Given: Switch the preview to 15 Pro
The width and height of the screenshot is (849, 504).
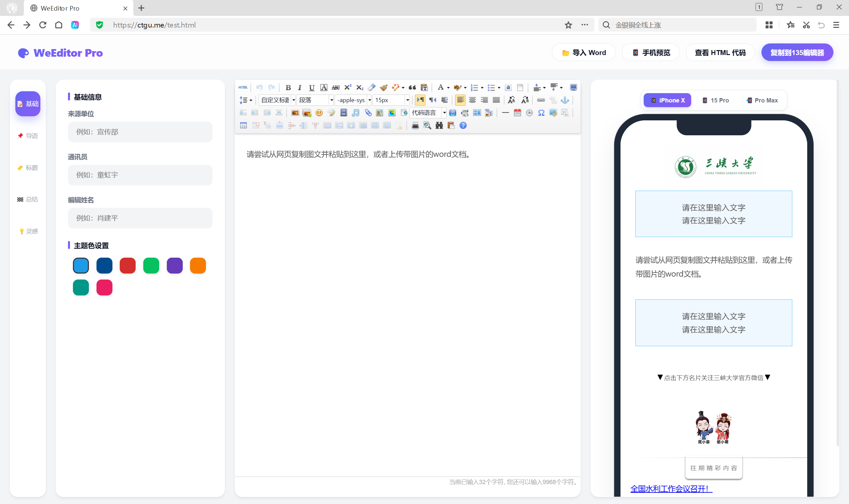Looking at the screenshot, I should [716, 100].
